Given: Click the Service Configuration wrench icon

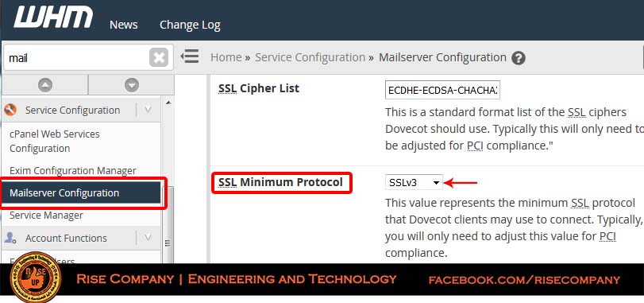Looking at the screenshot, I should tap(10, 110).
